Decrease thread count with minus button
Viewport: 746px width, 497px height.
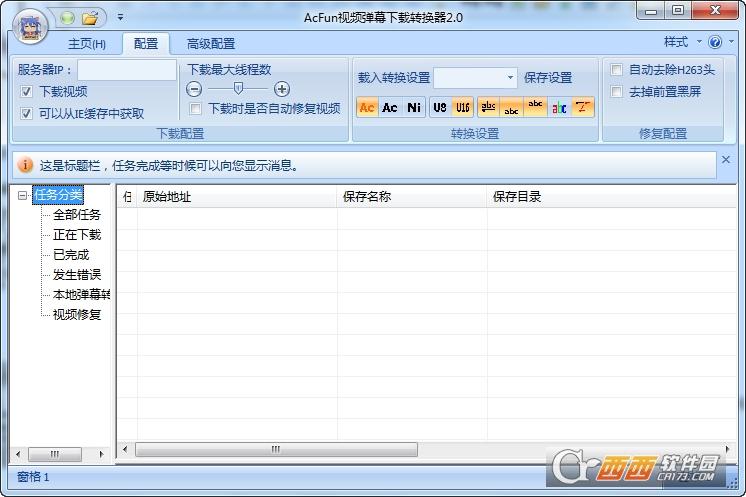point(194,89)
